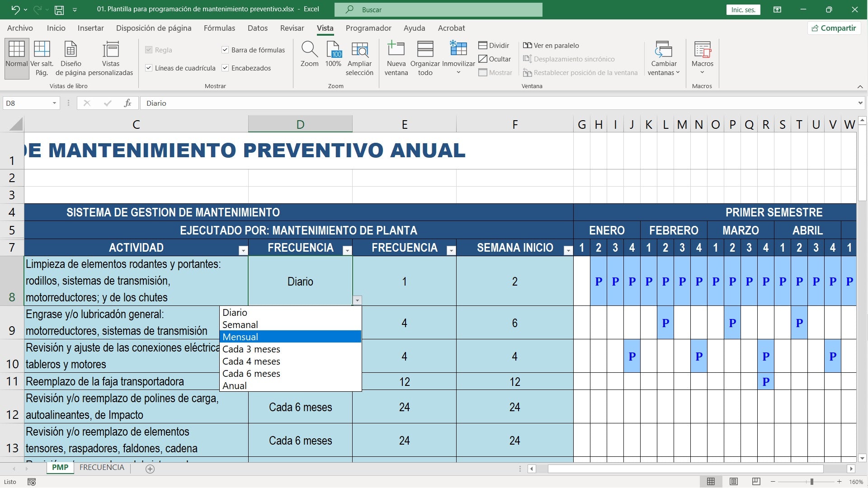The height and width of the screenshot is (488, 868).
Task: Select cell with Cada 6 meses in row 12
Action: pyautogui.click(x=300, y=407)
